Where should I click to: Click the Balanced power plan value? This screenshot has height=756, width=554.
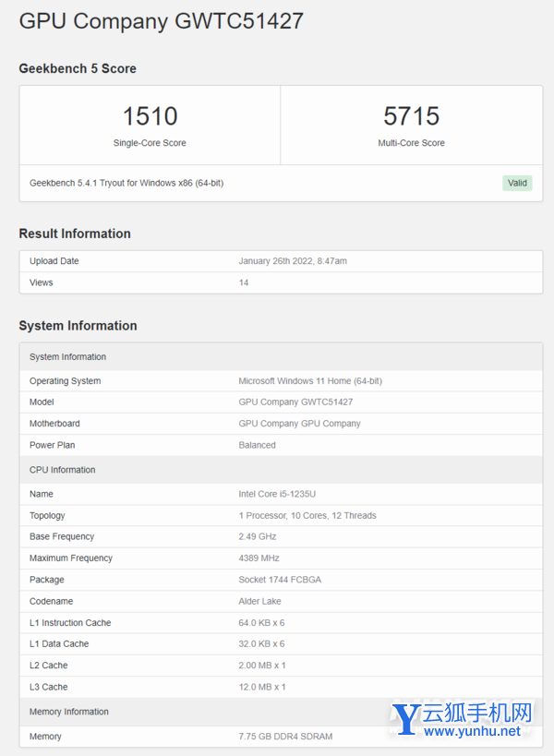pyautogui.click(x=257, y=445)
